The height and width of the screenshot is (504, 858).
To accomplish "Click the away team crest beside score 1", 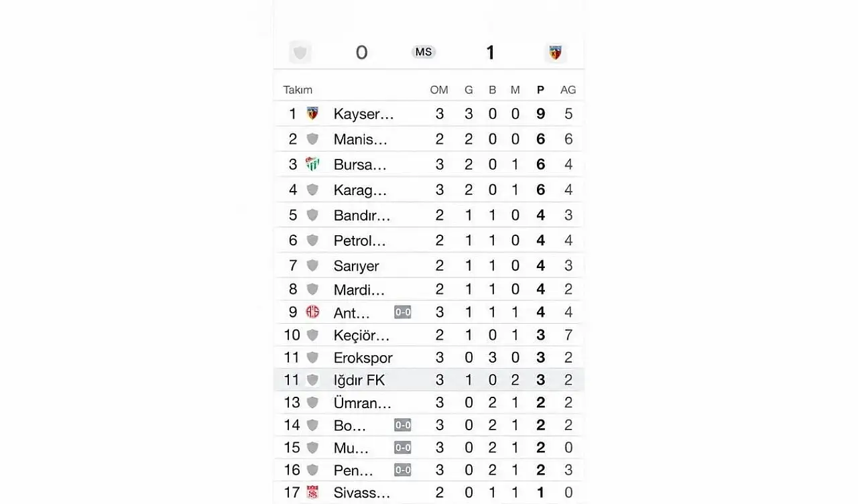I will click(555, 52).
